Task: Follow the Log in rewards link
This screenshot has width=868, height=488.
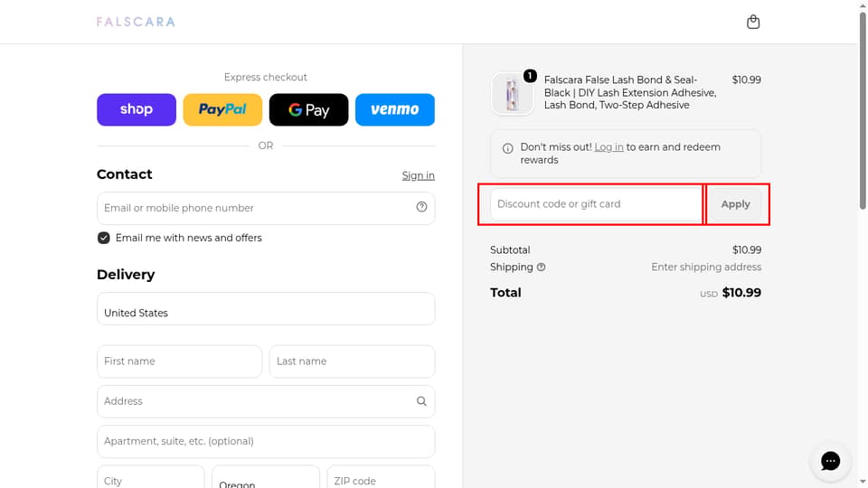Action: click(x=609, y=147)
